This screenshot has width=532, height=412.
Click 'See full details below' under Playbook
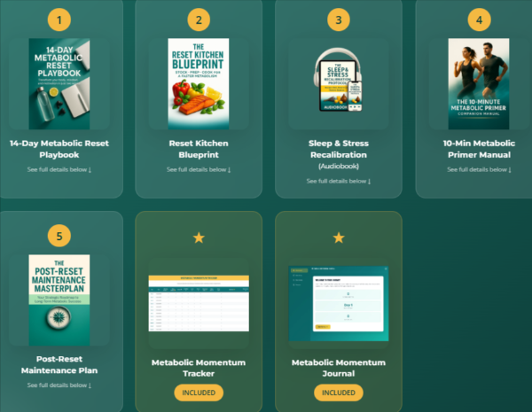(x=59, y=169)
